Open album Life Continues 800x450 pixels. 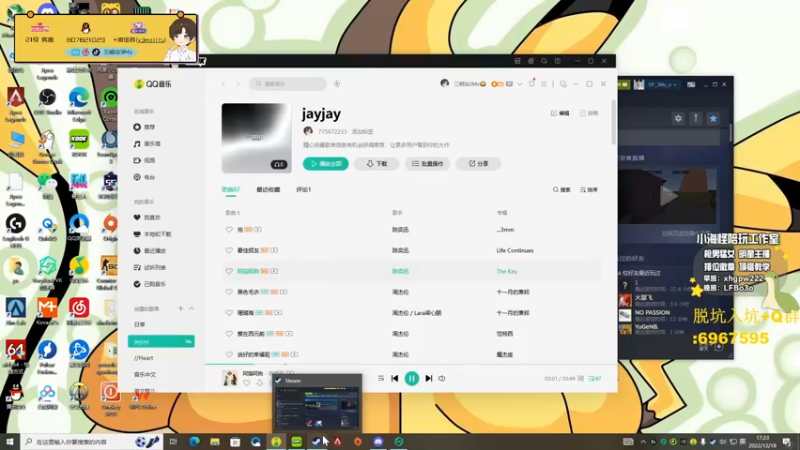tap(515, 251)
